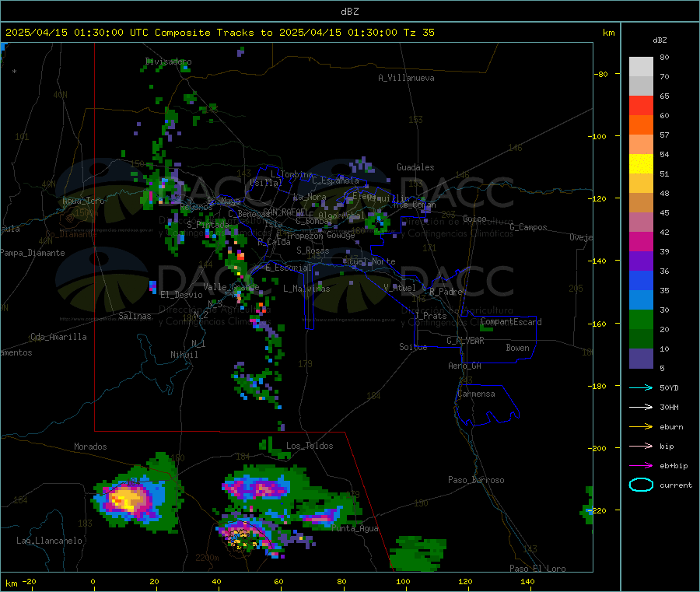Viewport: 700px width, 592px height.
Task: Click the El_Desvio location label
Action: (x=181, y=295)
